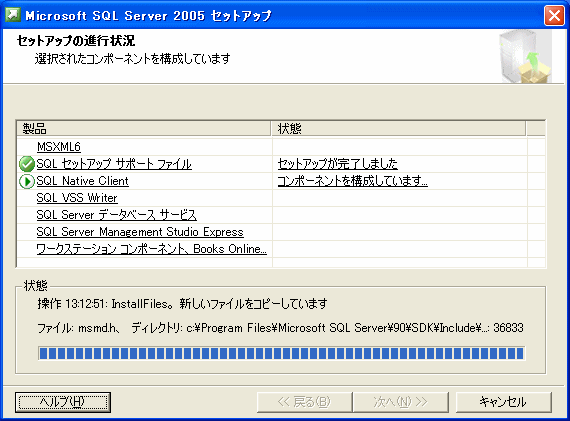The height and width of the screenshot is (421, 570).
Task: Open SQL Server Management Studio Express link
Action: click(x=140, y=232)
